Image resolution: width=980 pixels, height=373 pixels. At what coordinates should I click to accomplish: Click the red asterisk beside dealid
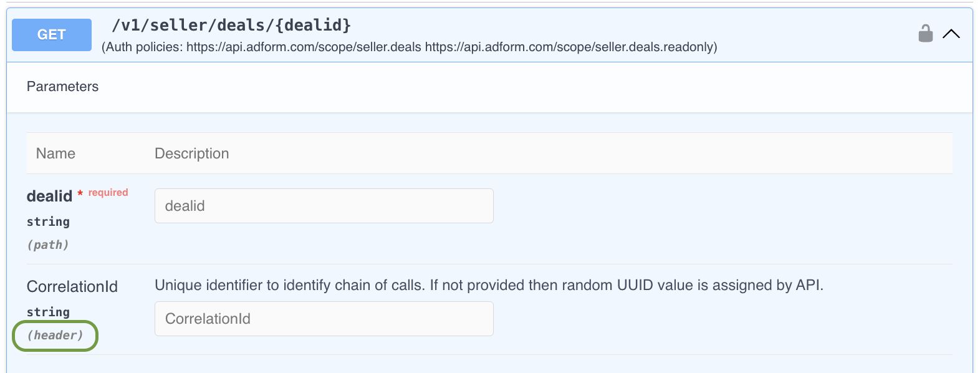click(x=80, y=194)
